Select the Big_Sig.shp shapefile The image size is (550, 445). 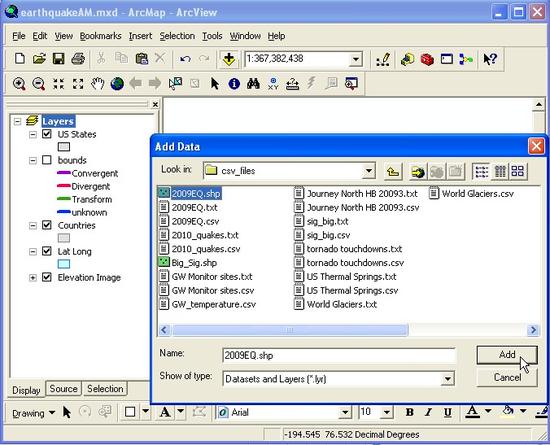(188, 263)
